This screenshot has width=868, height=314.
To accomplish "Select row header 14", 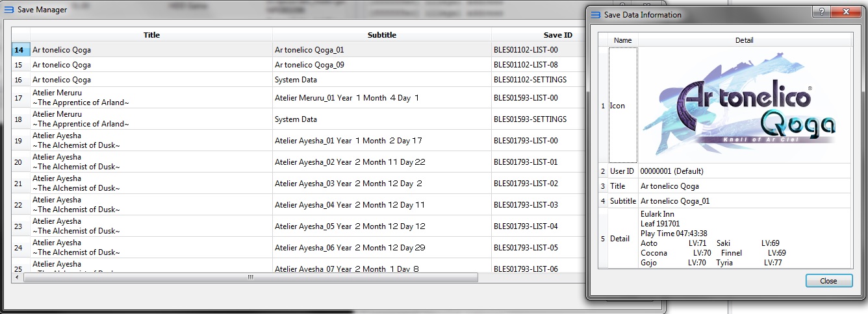I will point(21,49).
